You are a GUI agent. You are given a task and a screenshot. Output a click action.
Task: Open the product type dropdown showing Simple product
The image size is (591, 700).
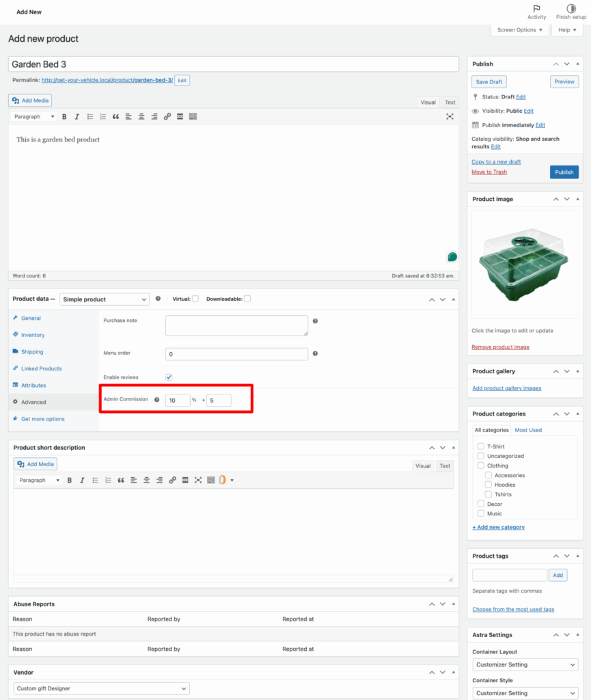pos(104,299)
